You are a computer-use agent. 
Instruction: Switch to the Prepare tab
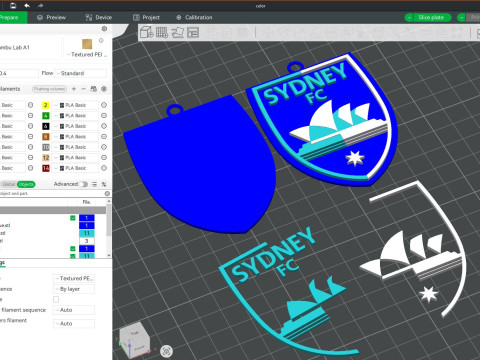click(13, 17)
